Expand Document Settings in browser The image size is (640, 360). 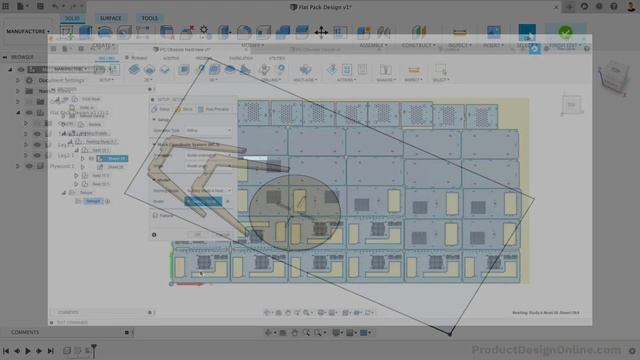click(18, 80)
